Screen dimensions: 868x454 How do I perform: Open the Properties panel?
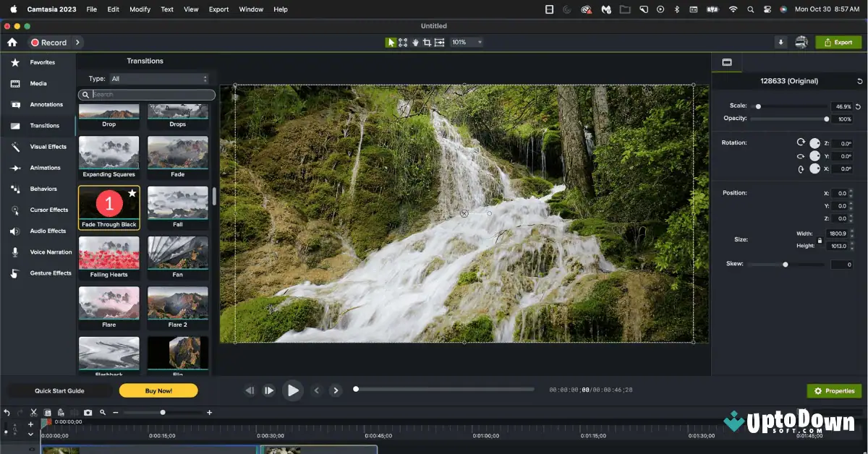[833, 390]
